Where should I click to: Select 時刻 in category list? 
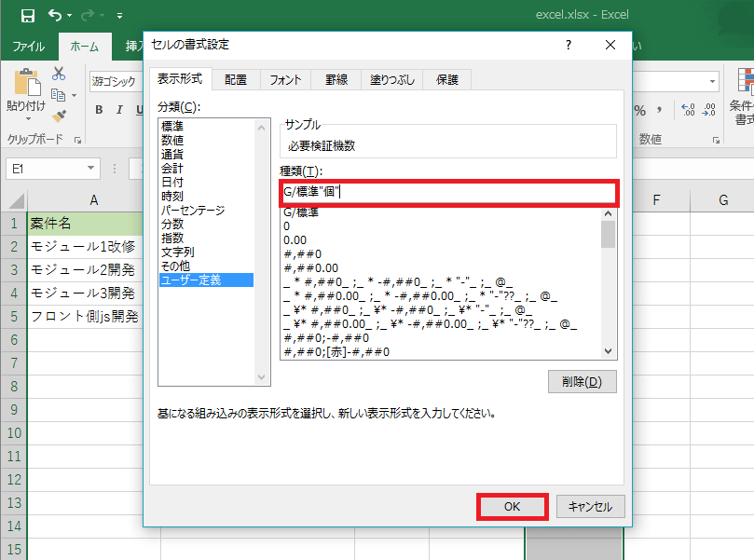point(206,196)
